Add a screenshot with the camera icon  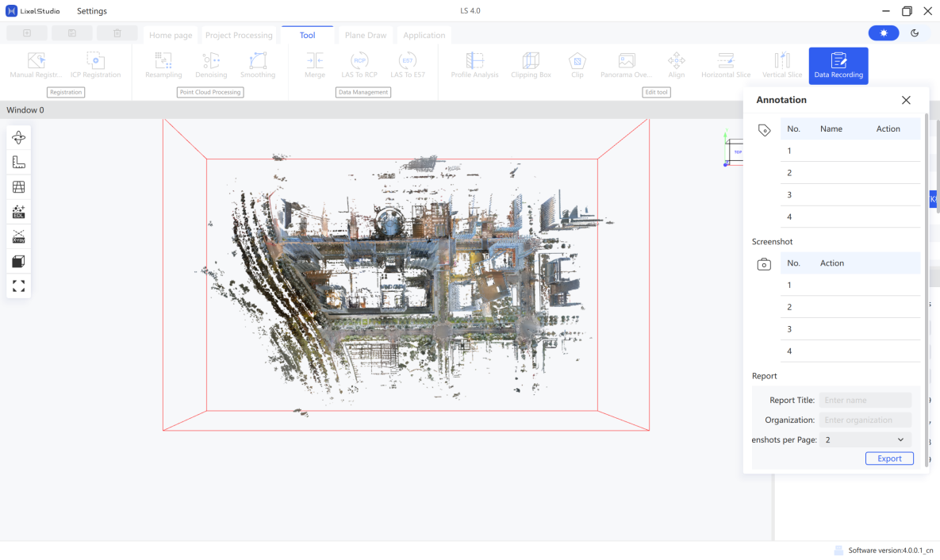click(764, 264)
